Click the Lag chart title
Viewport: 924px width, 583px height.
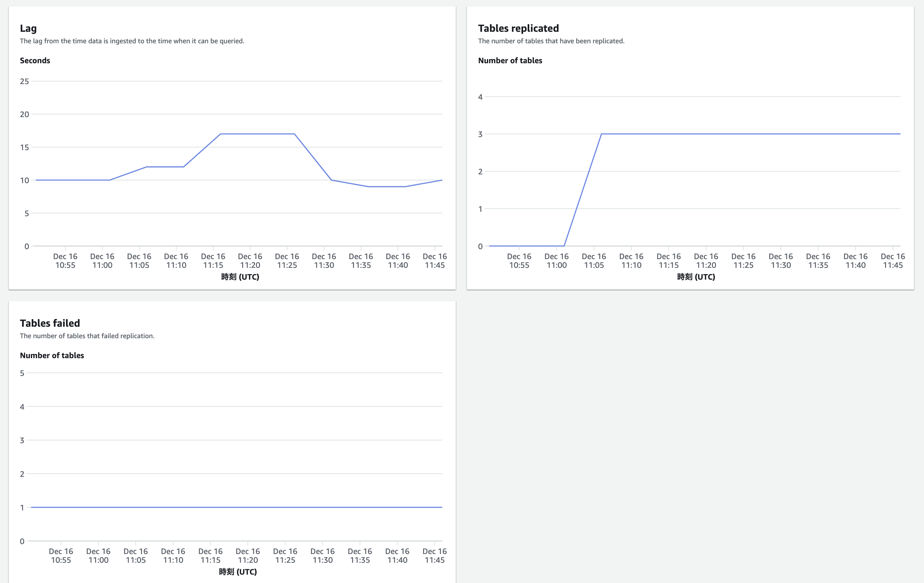pyautogui.click(x=28, y=28)
